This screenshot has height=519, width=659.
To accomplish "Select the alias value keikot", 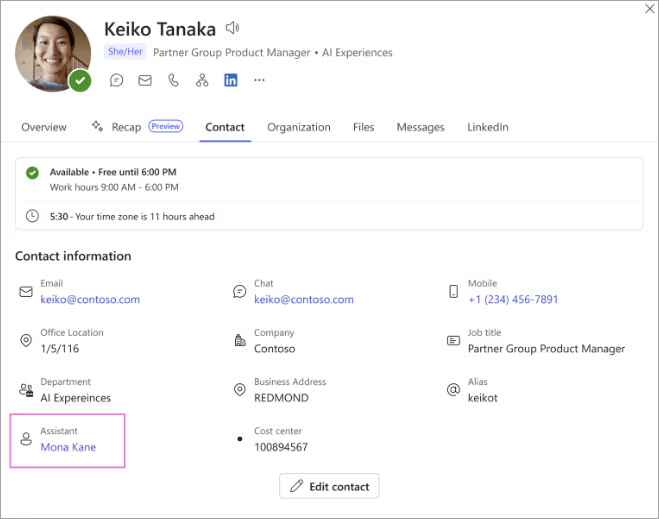I will (x=482, y=398).
